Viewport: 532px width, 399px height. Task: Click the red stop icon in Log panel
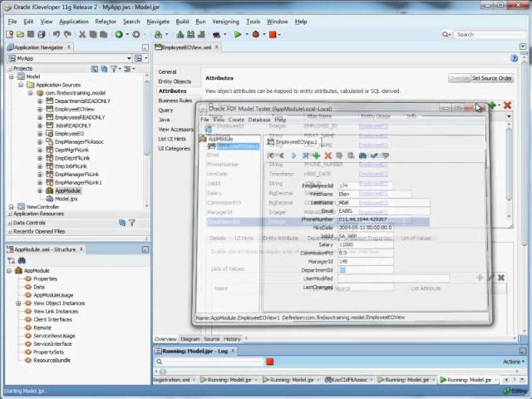coord(269,362)
